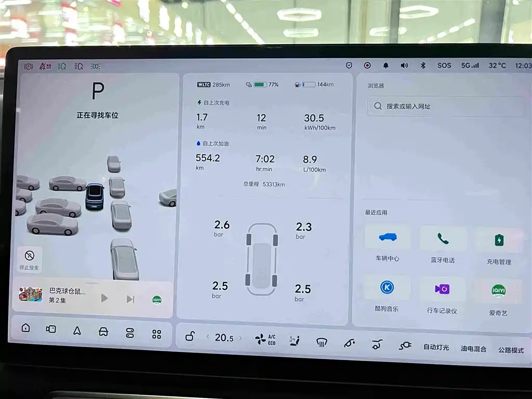This screenshot has height=399, width=532.
Task: Decrease cabin temperature with left chevron
Action: pyautogui.click(x=208, y=337)
